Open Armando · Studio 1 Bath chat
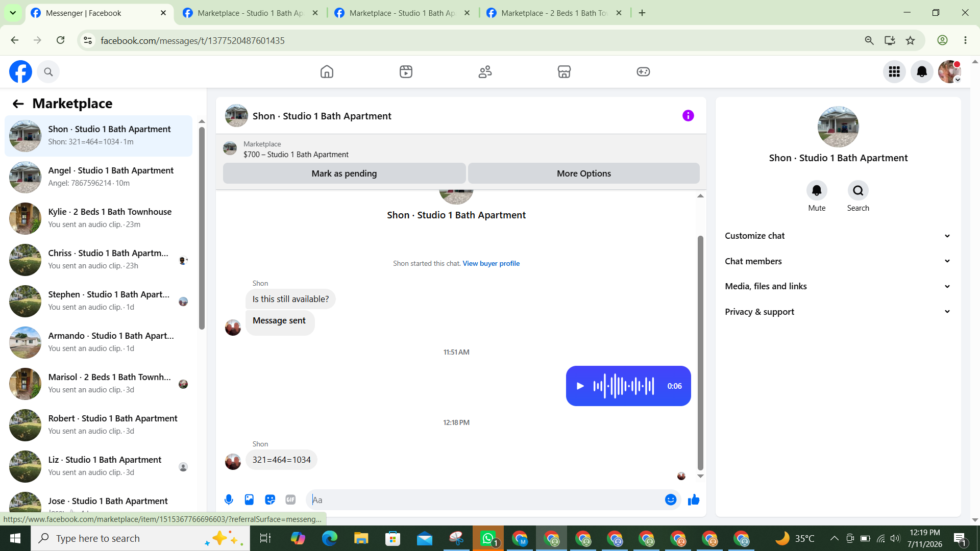This screenshot has height=551, width=980. point(99,342)
